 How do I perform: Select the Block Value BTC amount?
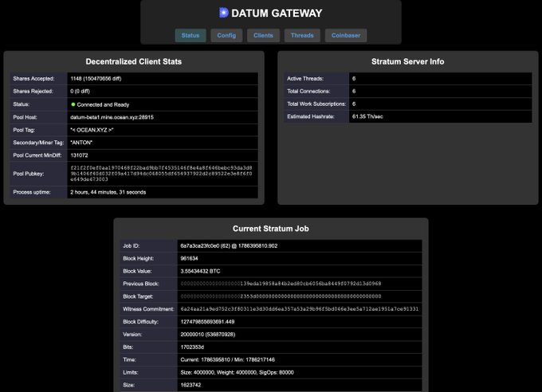click(x=200, y=271)
